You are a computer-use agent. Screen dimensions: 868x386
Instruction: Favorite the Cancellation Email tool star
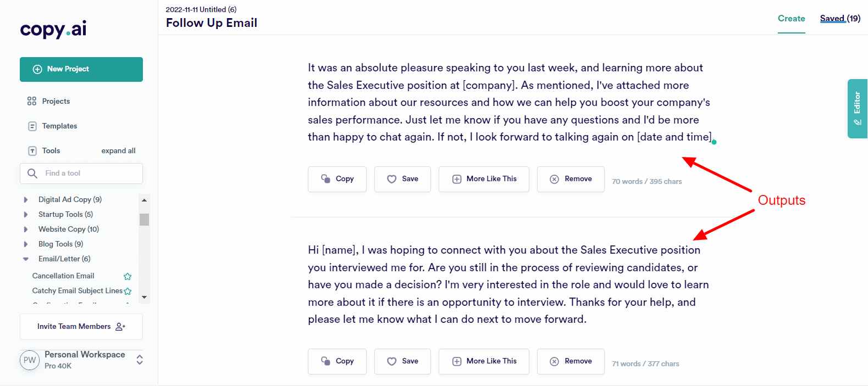tap(128, 276)
